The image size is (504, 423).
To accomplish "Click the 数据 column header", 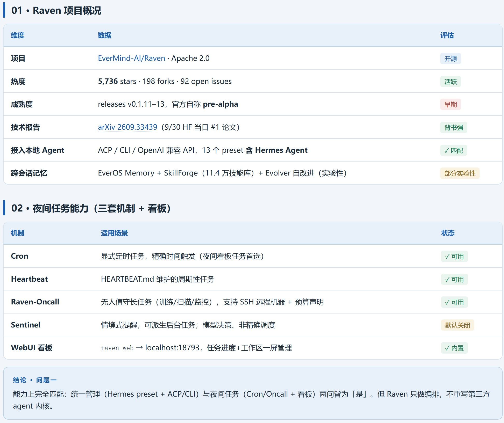I will click(105, 35).
